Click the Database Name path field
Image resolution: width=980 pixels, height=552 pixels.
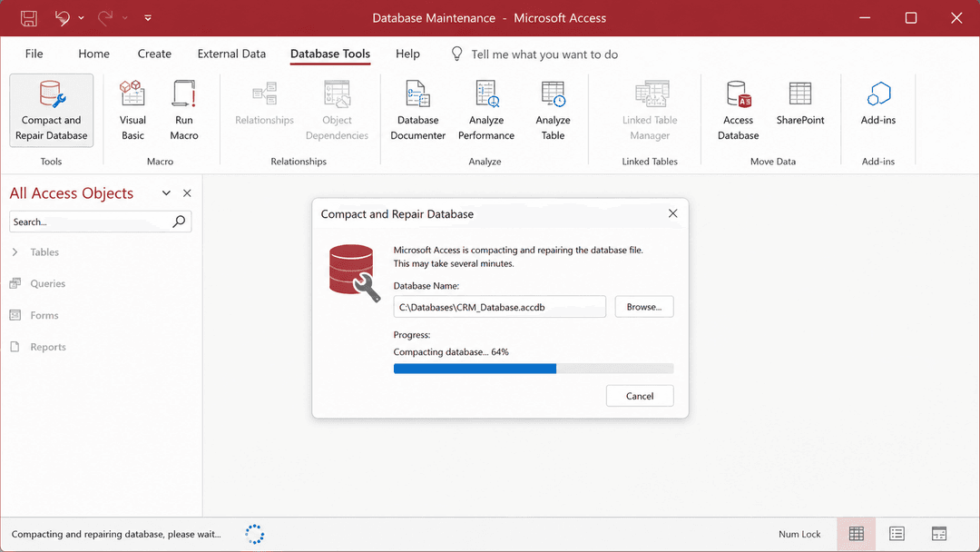pos(499,307)
